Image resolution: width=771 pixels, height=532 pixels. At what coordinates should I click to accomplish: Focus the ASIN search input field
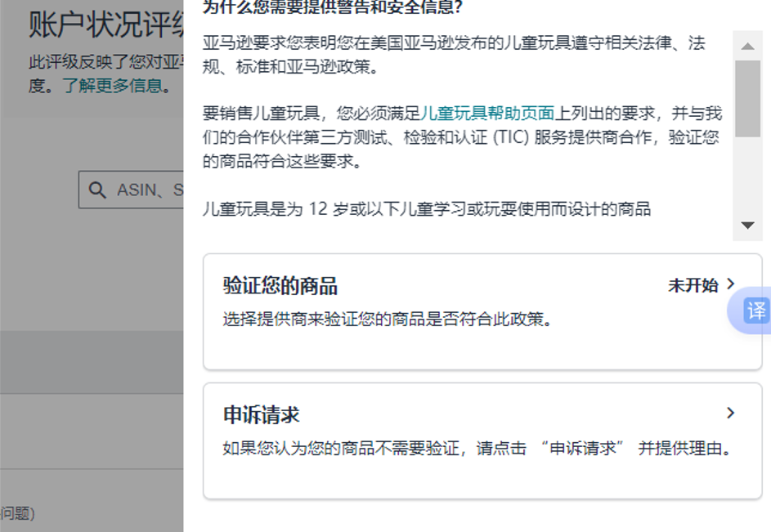click(x=131, y=190)
